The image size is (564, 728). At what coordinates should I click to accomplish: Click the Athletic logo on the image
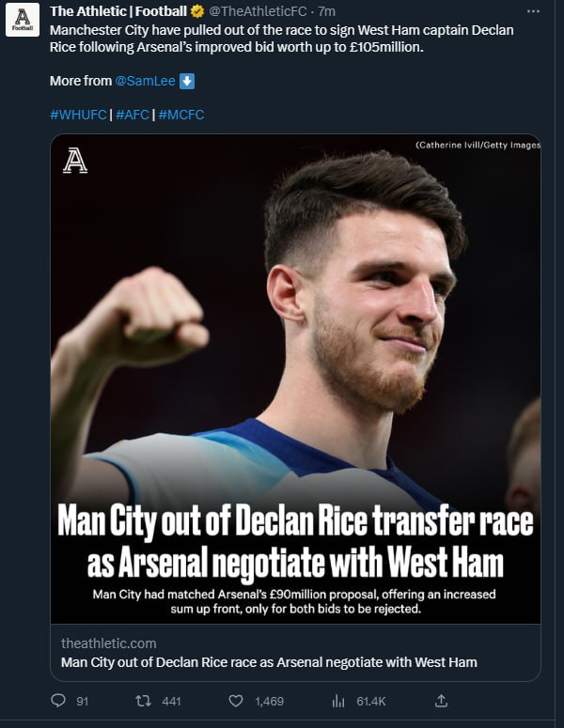[x=75, y=162]
